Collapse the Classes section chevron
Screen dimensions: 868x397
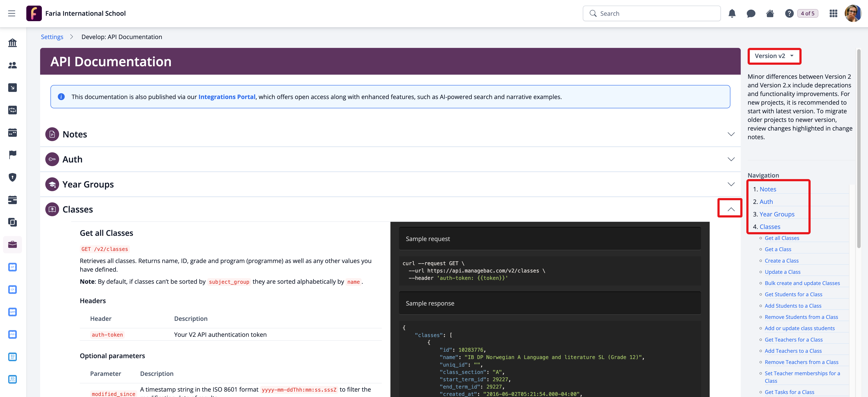(x=731, y=209)
